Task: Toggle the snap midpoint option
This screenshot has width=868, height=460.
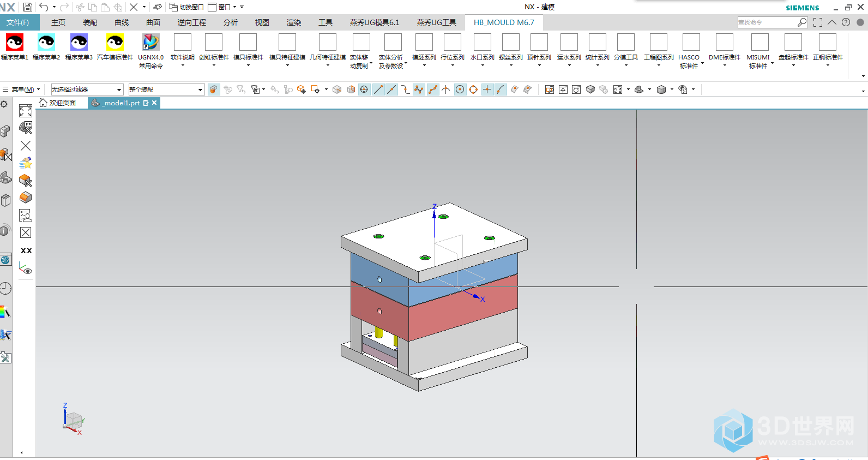Action: tap(391, 89)
